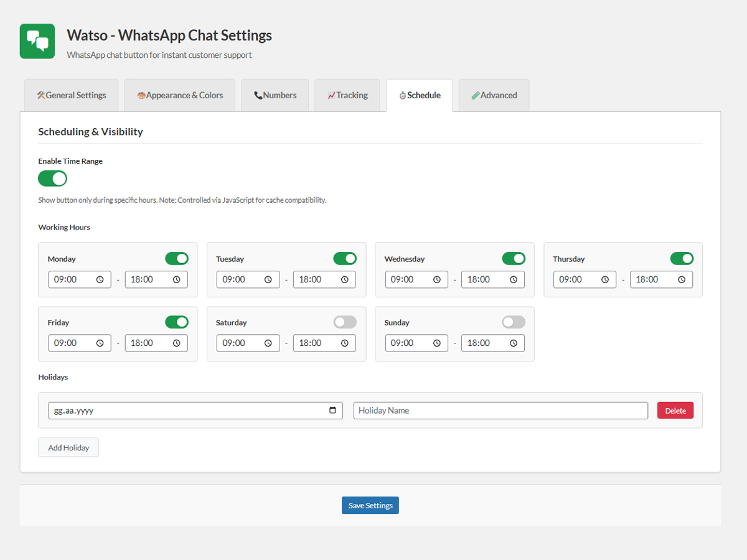The width and height of the screenshot is (747, 560).
Task: Open clock picker for Tuesday end time
Action: [x=345, y=280]
